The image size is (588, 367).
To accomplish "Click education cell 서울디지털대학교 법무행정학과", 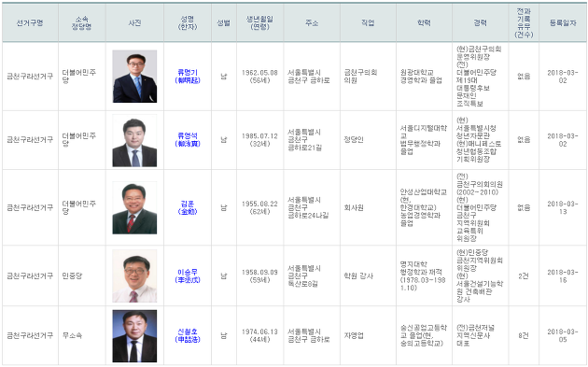I will pyautogui.click(x=424, y=139).
